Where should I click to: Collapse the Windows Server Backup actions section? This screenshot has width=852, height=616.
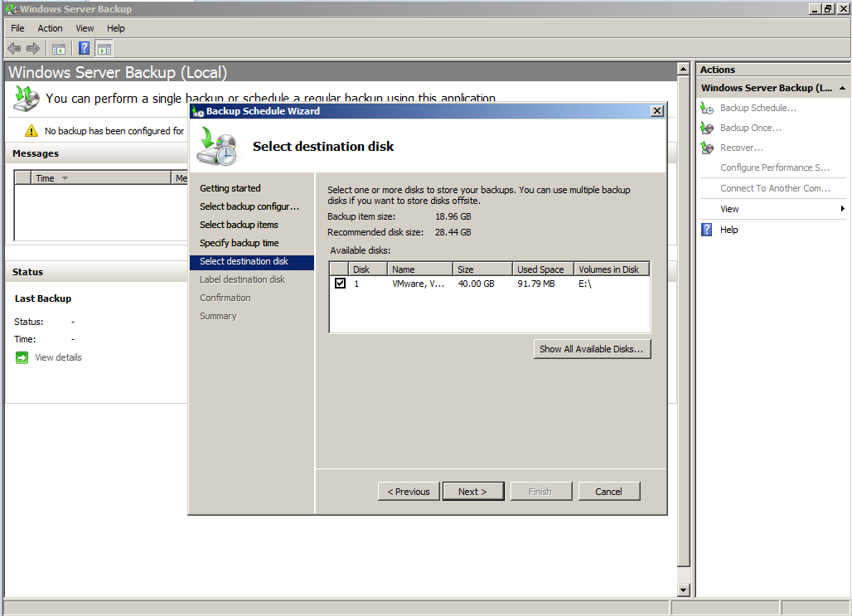tap(842, 88)
